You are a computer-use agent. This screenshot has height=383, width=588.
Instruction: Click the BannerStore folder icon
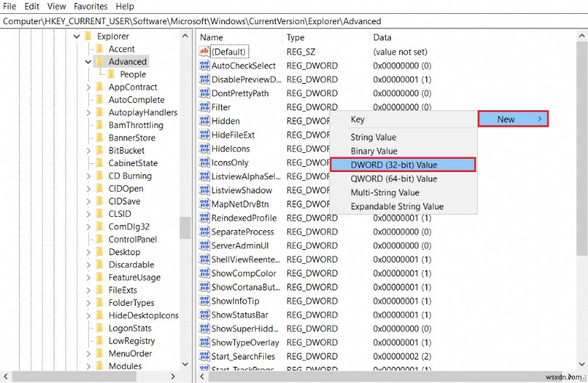(x=100, y=137)
